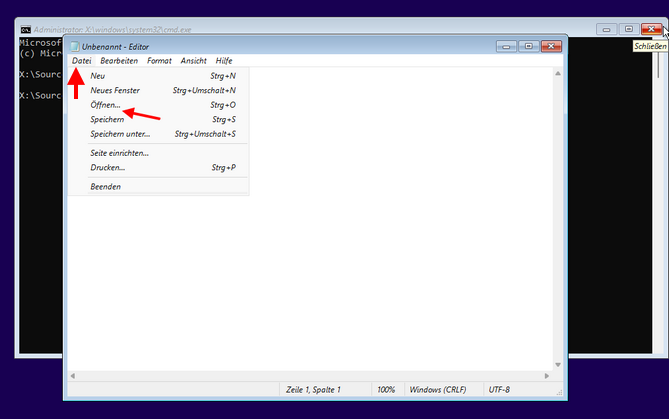Choose Neues Fenster menu entry

coord(115,90)
